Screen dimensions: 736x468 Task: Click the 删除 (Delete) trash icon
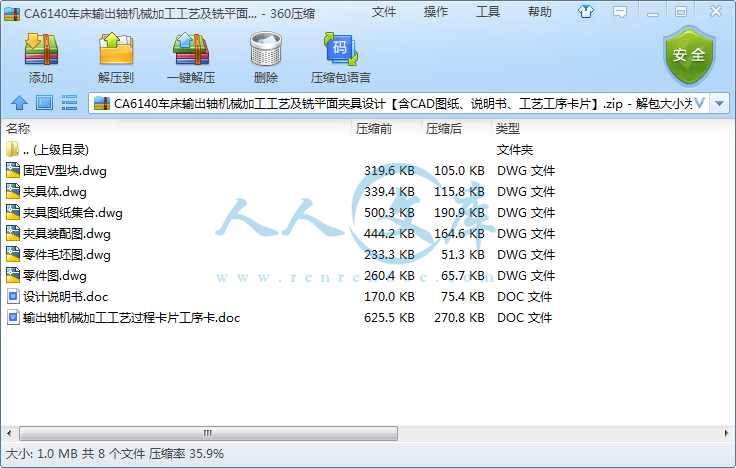266,49
